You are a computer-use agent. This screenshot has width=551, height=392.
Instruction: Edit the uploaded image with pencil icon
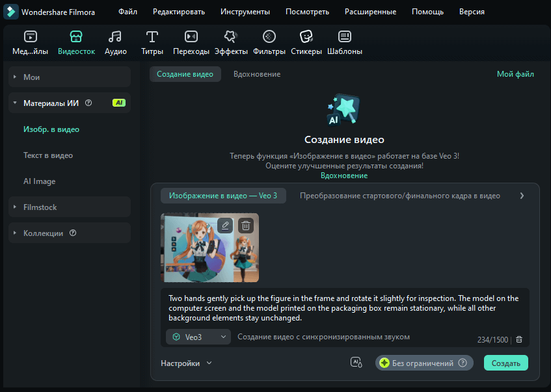225,226
